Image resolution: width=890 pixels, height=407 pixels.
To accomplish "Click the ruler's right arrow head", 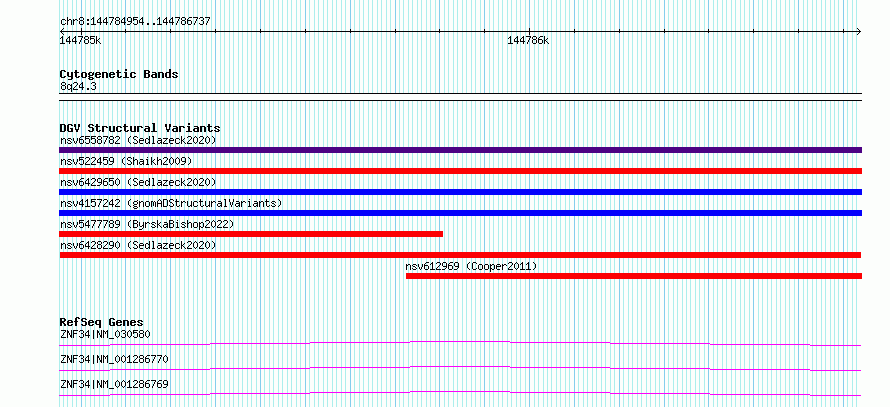I will click(858, 31).
